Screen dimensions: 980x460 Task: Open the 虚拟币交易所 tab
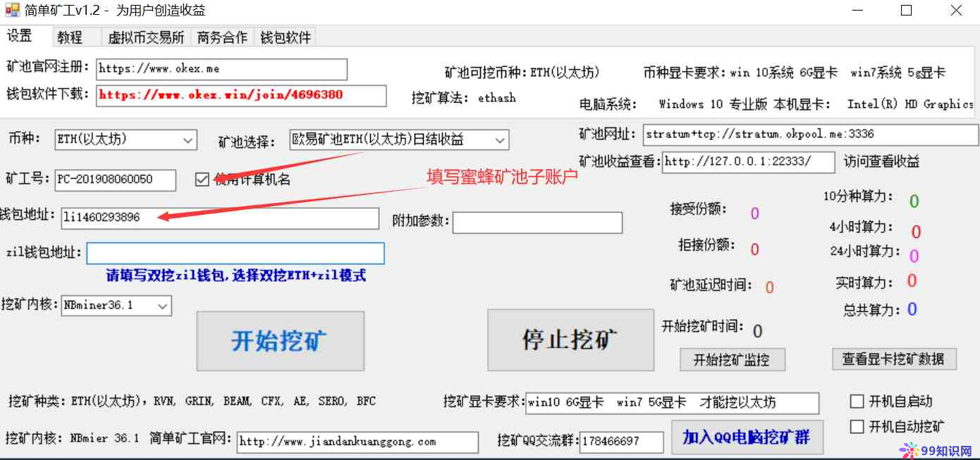pyautogui.click(x=146, y=37)
